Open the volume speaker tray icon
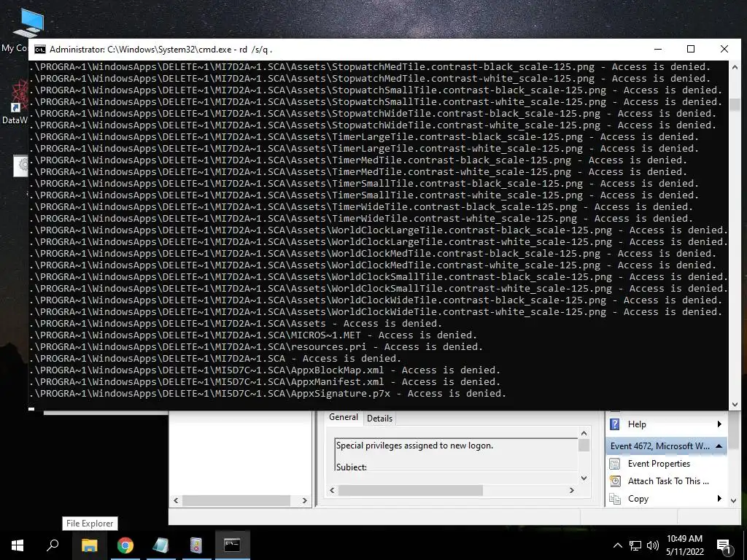This screenshot has width=747, height=560. pyautogui.click(x=653, y=545)
